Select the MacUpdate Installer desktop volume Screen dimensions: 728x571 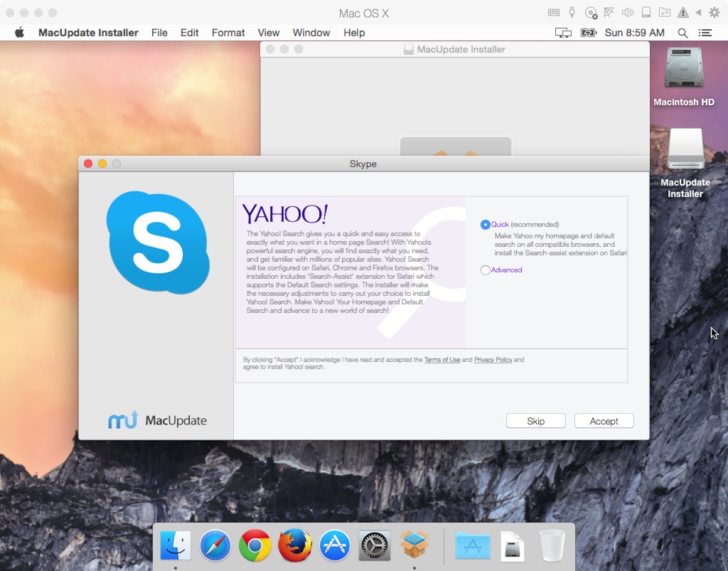click(685, 164)
